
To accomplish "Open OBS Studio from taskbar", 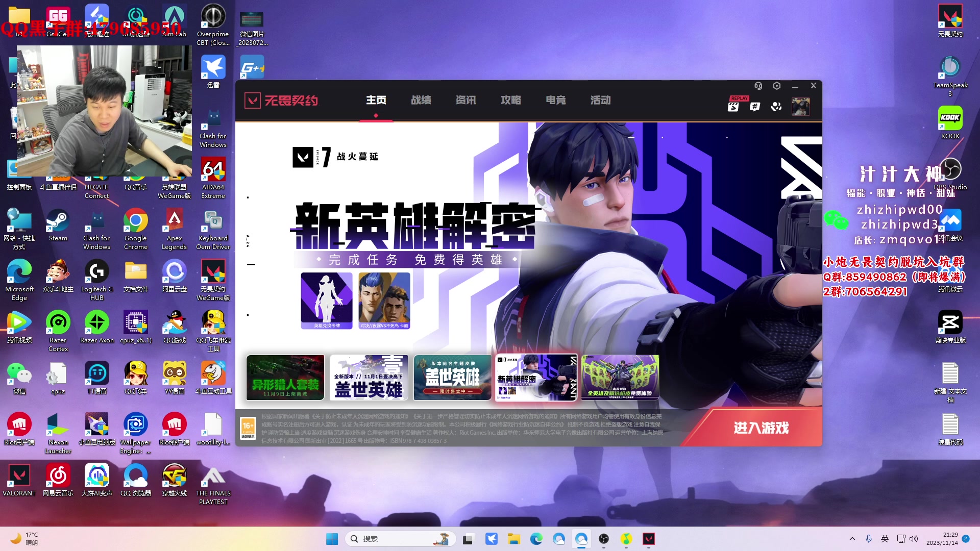I will (x=604, y=539).
